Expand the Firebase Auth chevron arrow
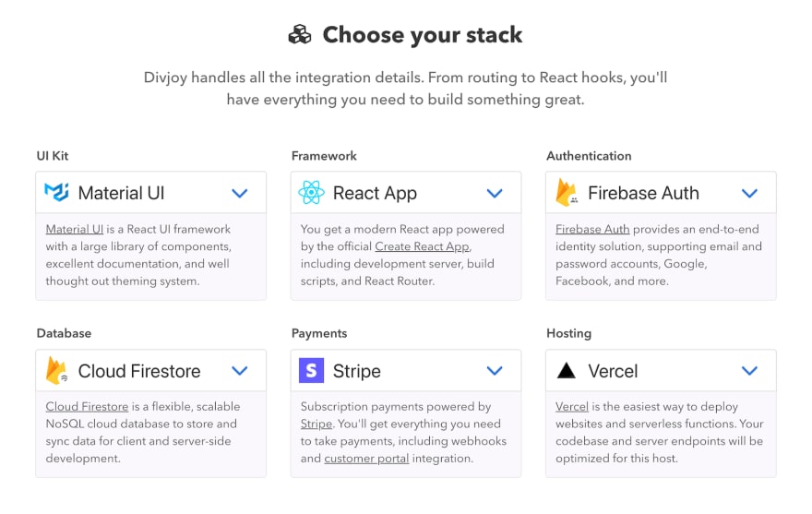 coord(749,193)
